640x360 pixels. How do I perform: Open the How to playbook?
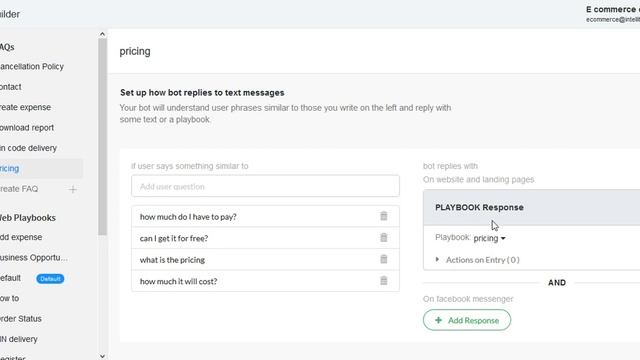(9, 298)
